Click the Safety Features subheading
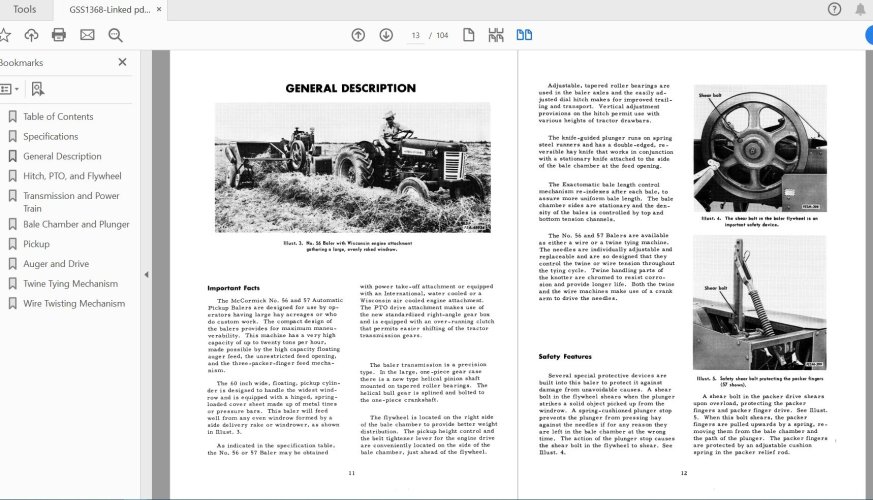873x500 pixels. coord(565,356)
